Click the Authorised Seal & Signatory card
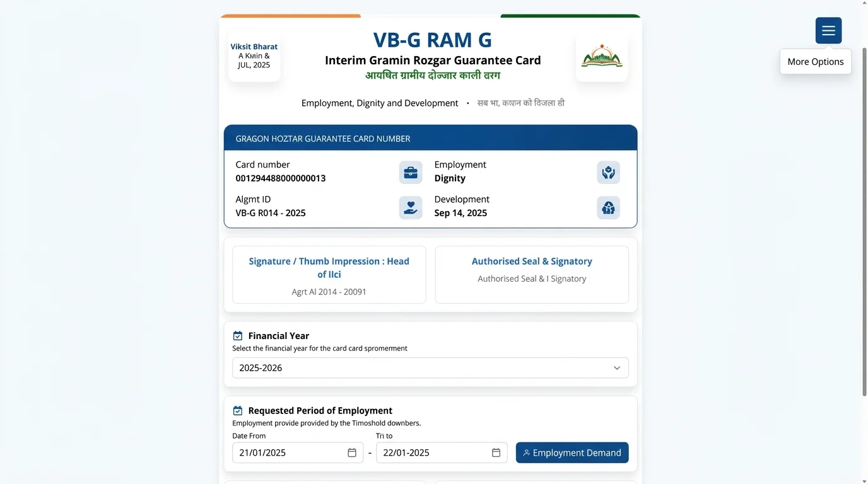Screen dimensions: 868x484 coord(532,275)
